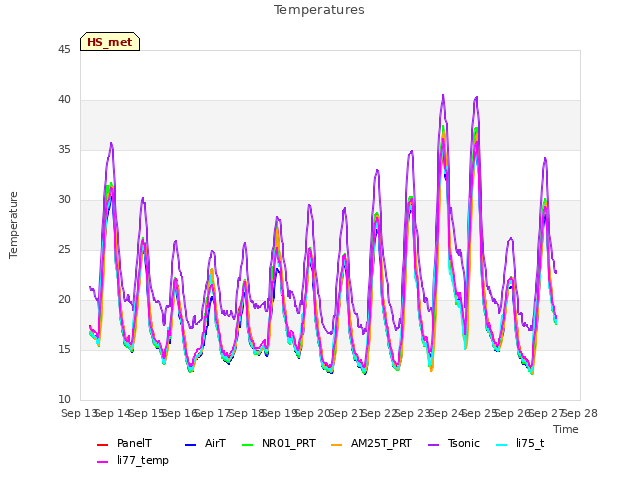Click the blue AirT legend color marker

pos(191,444)
